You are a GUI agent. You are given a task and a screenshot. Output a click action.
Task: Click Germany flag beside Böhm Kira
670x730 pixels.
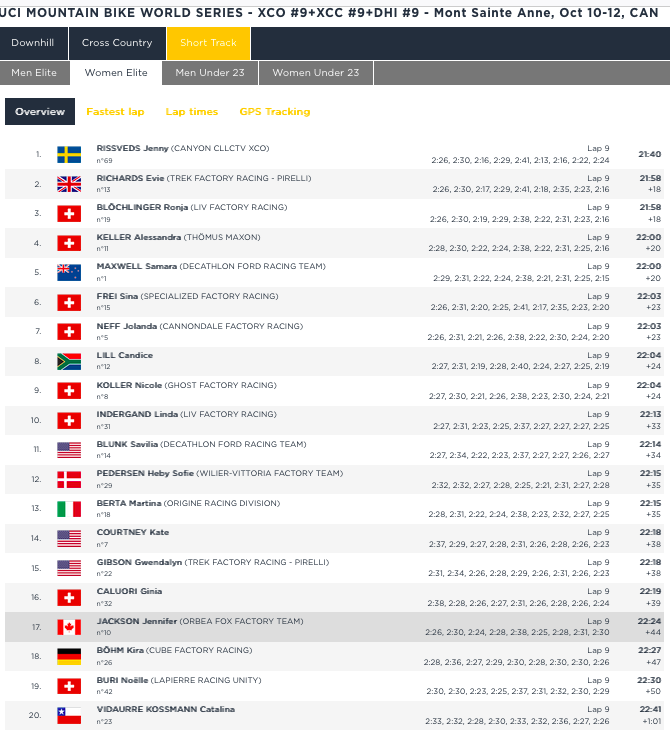coord(69,657)
